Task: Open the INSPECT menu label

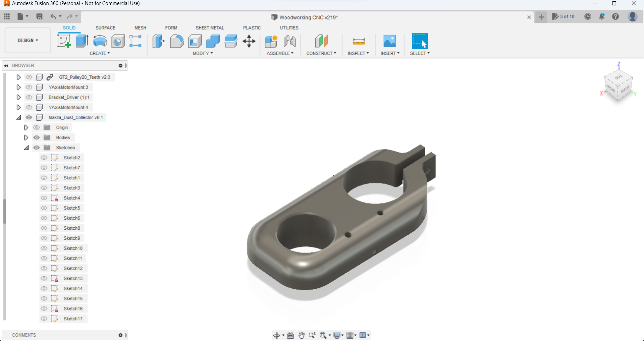Action: [359, 53]
